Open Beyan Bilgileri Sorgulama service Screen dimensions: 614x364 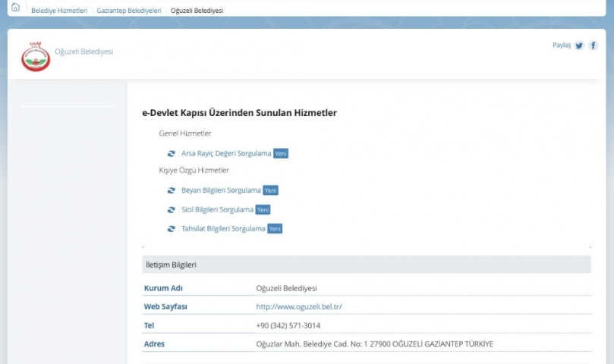[x=221, y=190]
